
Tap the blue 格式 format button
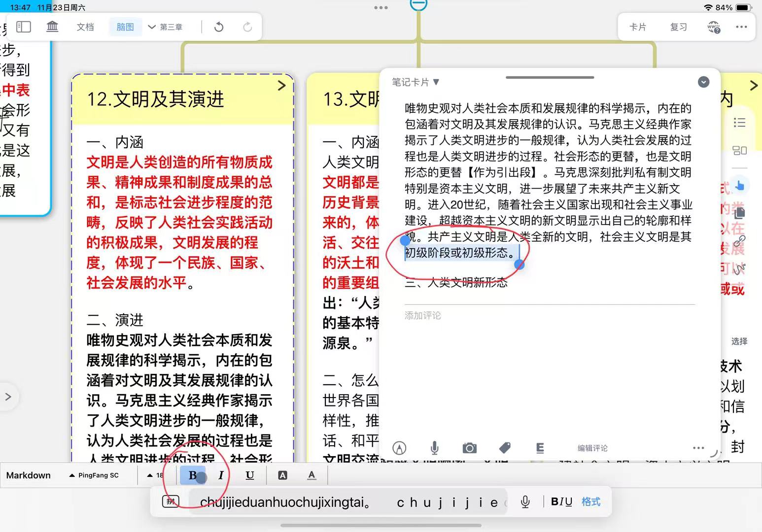(x=591, y=502)
